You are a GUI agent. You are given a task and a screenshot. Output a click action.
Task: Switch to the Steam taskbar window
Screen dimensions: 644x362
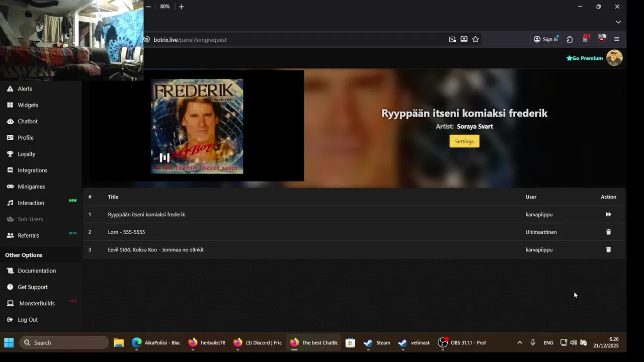click(377, 343)
